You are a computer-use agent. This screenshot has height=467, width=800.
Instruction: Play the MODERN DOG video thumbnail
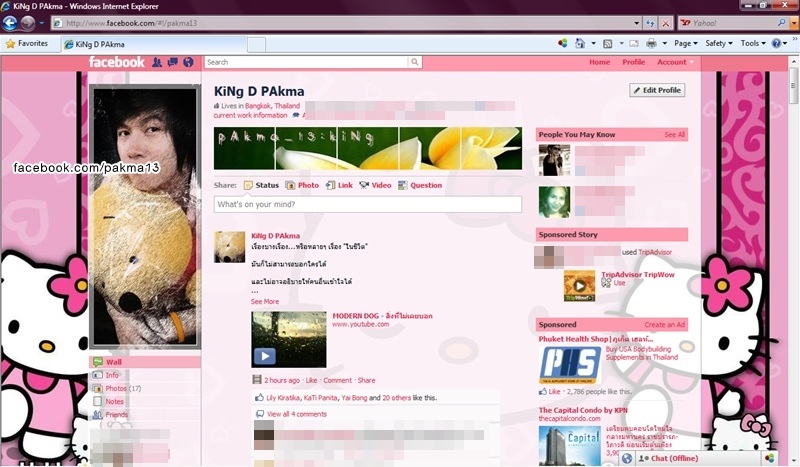pos(289,339)
